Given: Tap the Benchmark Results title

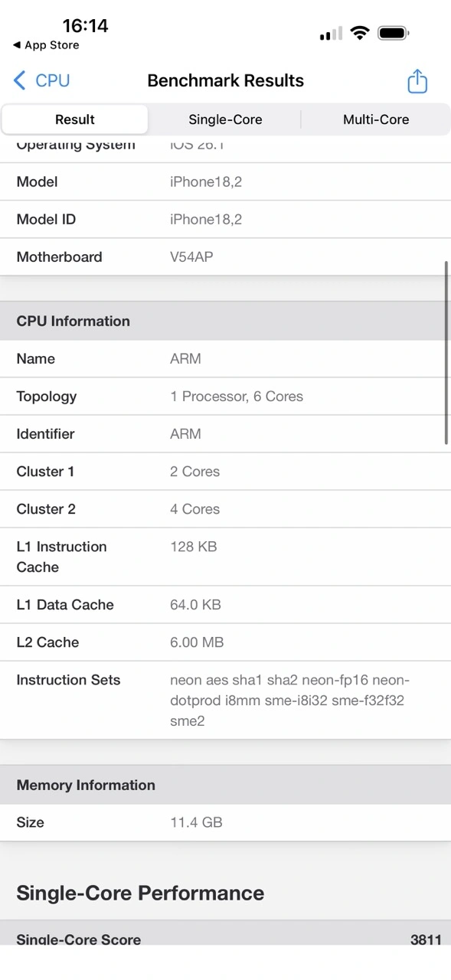Looking at the screenshot, I should (225, 80).
